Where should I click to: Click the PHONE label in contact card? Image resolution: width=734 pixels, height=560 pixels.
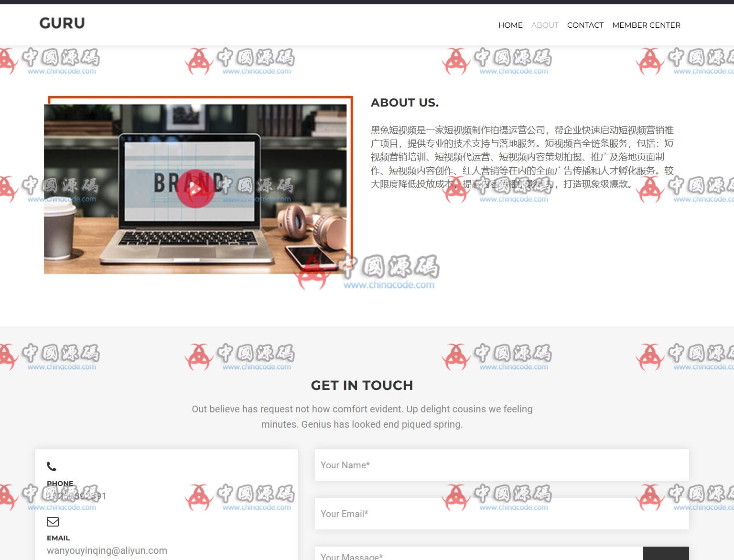point(60,484)
